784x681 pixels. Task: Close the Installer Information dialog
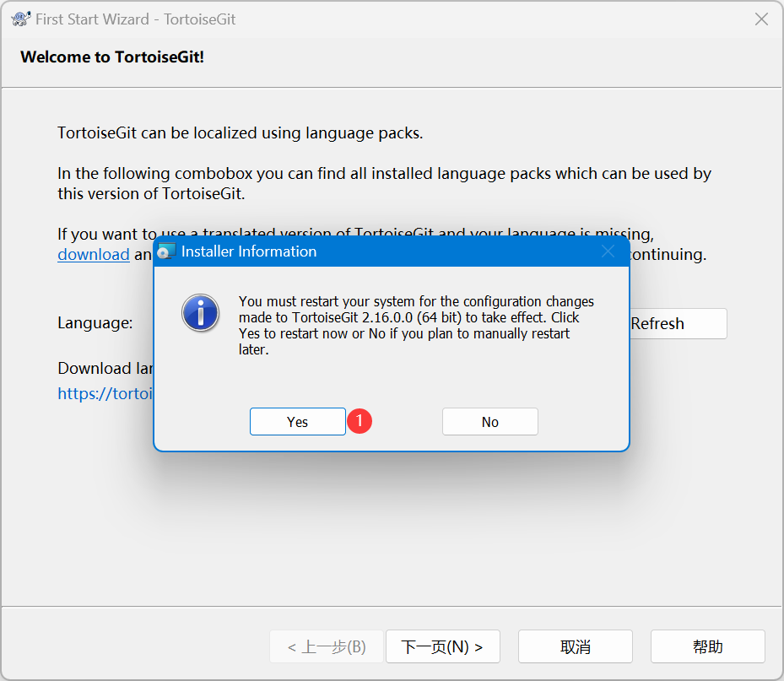(608, 251)
